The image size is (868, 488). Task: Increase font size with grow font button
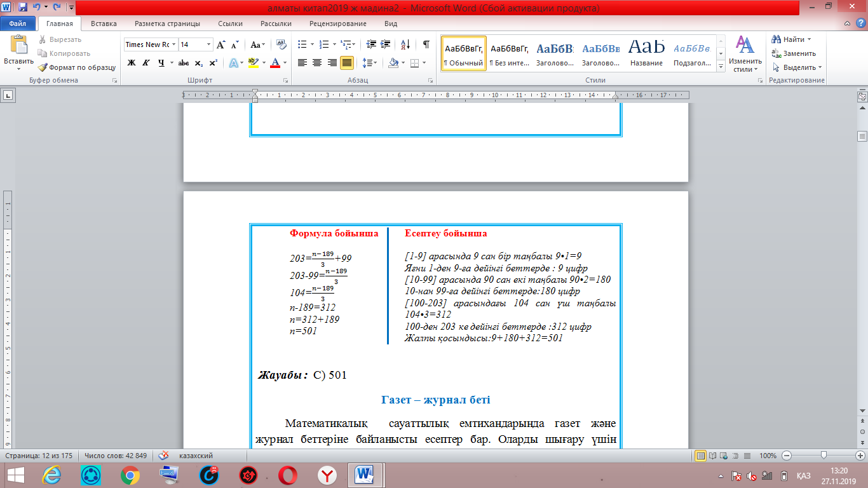click(221, 44)
